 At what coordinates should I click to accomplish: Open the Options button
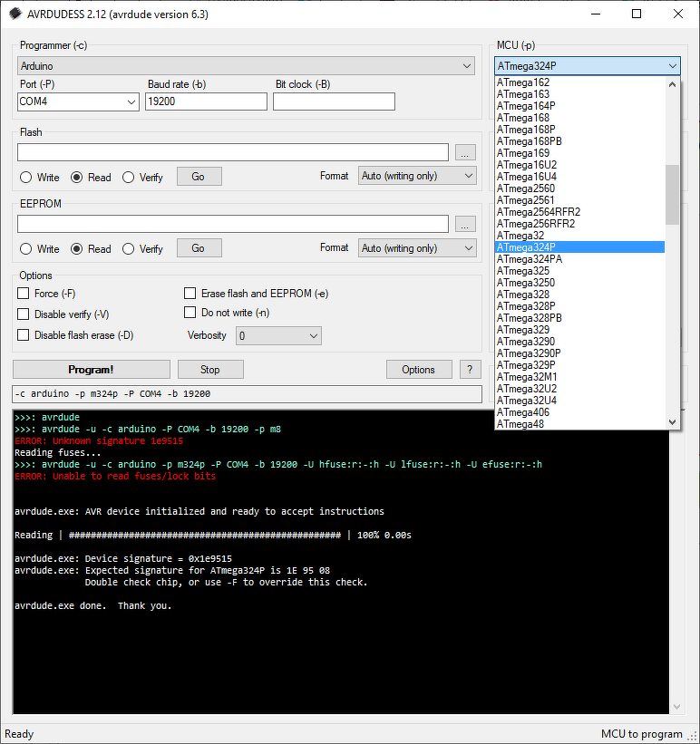click(419, 370)
